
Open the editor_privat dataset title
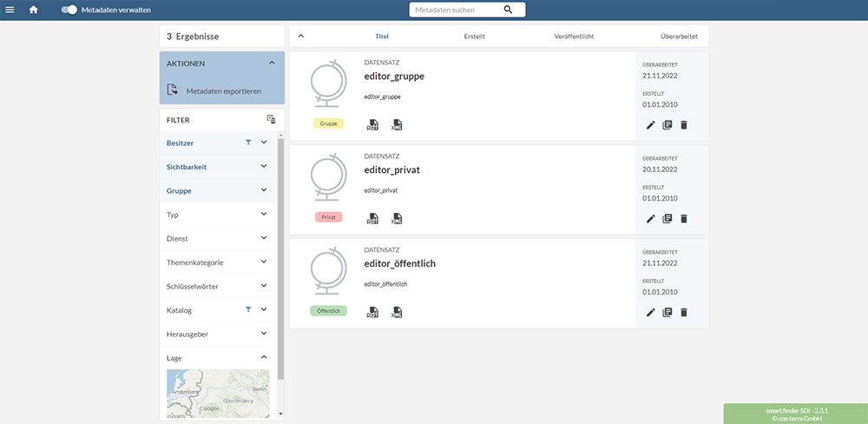[392, 169]
